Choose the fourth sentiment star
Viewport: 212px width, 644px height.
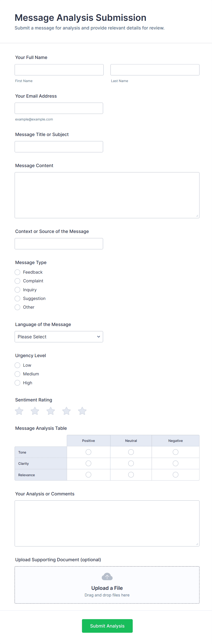point(66,411)
